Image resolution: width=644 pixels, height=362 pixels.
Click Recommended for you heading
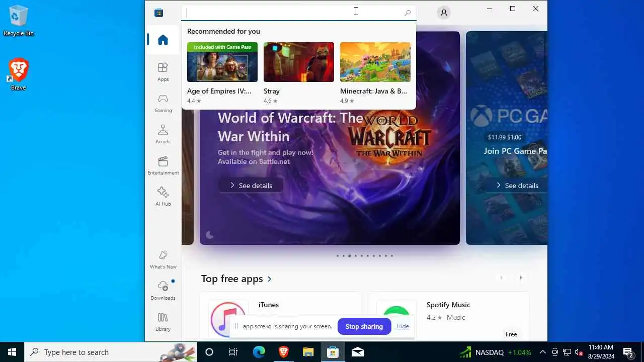click(x=223, y=31)
